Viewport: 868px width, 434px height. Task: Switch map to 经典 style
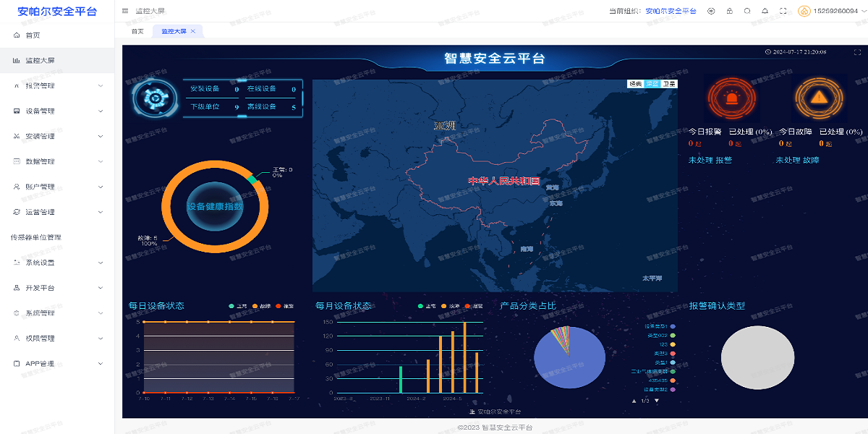pos(635,84)
